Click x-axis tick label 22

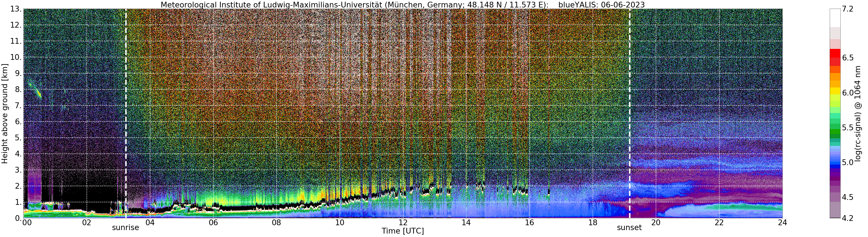[x=719, y=223]
